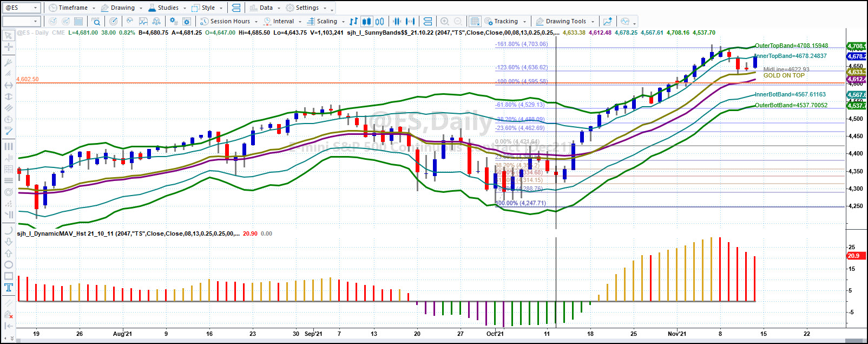
Task: Open the Data menu
Action: (x=265, y=8)
